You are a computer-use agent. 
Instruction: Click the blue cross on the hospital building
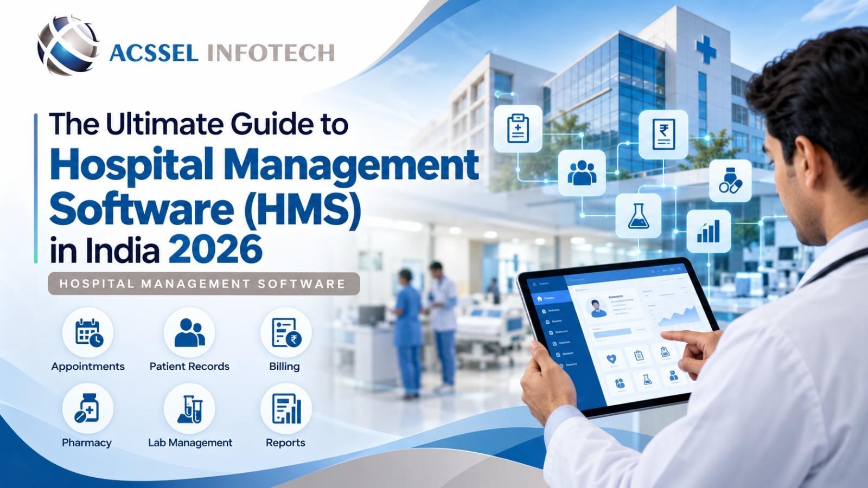(x=706, y=49)
